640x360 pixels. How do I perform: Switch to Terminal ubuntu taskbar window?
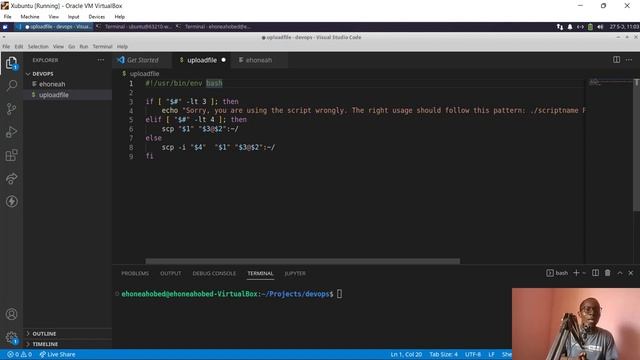tap(134, 27)
